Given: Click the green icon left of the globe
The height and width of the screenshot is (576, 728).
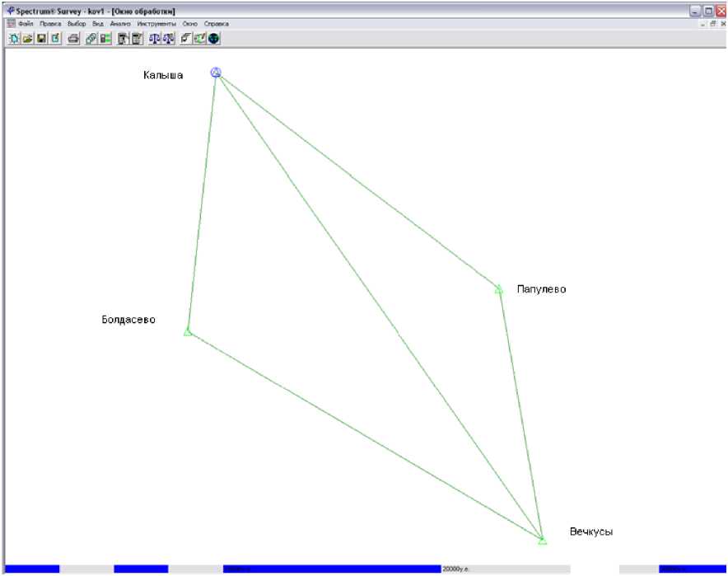Looking at the screenshot, I should (199, 39).
